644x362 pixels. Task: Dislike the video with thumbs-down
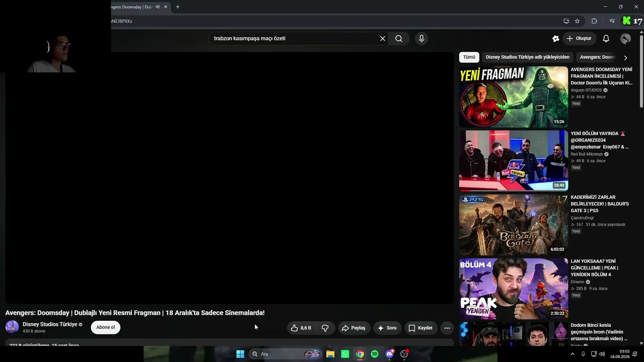[325, 328]
